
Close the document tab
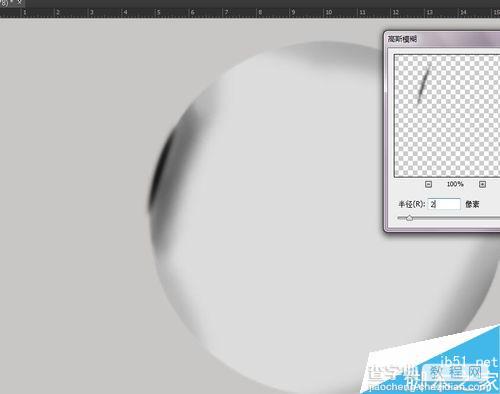[x=20, y=2]
